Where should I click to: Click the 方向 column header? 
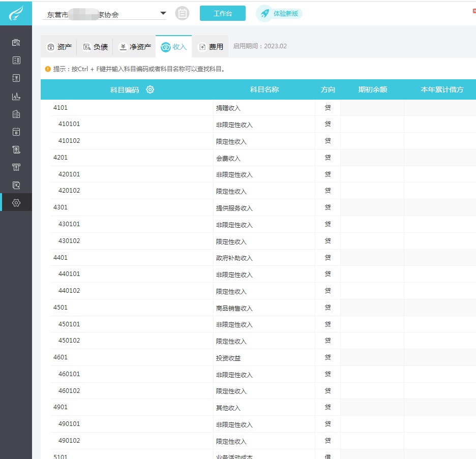click(x=328, y=89)
